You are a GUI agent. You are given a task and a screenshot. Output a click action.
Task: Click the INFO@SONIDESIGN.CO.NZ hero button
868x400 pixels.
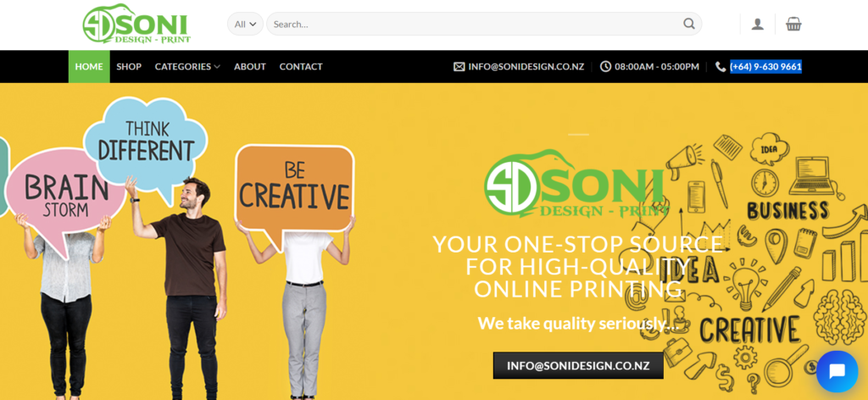(578, 366)
